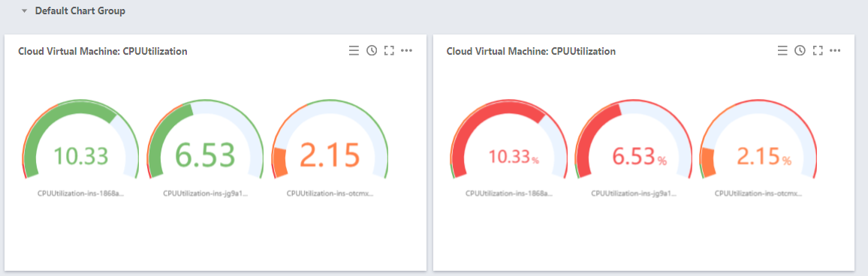Open the list menu icon on right chart
This screenshot has width=868, height=276.
coord(782,51)
